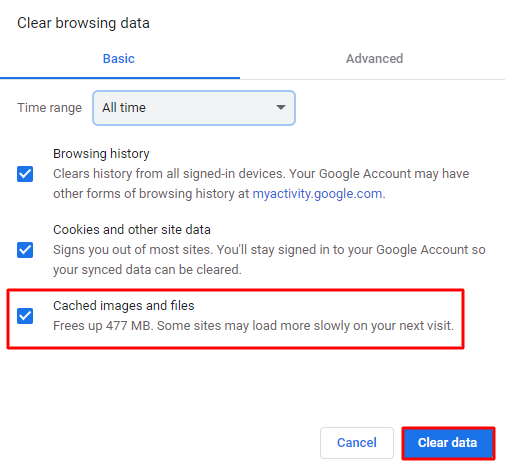The width and height of the screenshot is (505, 468).
Task: Click the blue underline beneath the Basic tab
Action: click(x=120, y=78)
